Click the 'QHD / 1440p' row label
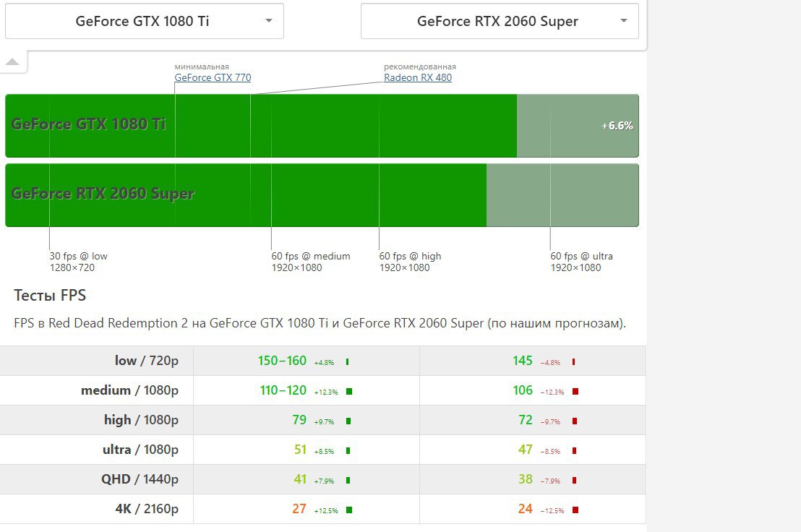The image size is (801, 532). [140, 479]
